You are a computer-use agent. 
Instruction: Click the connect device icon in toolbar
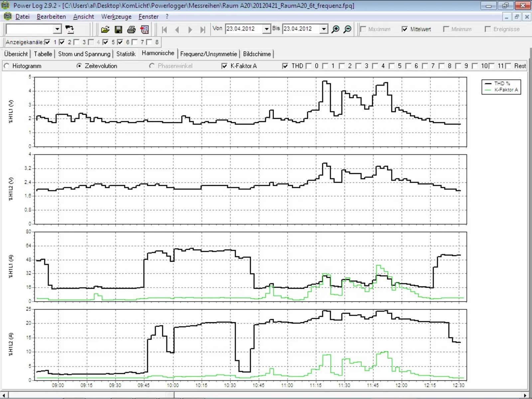[x=69, y=29]
